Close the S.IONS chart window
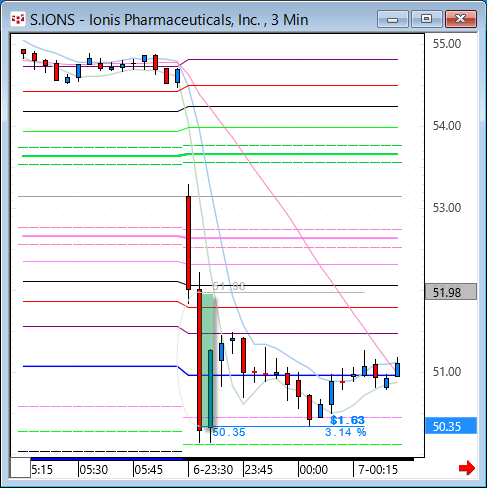The height and width of the screenshot is (488, 487). click(x=461, y=19)
